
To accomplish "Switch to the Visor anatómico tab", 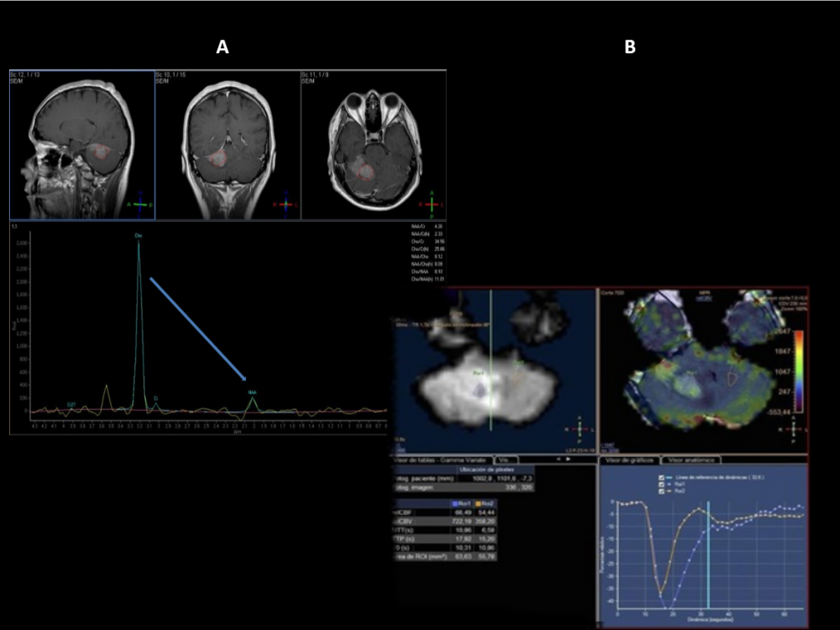I will (691, 460).
